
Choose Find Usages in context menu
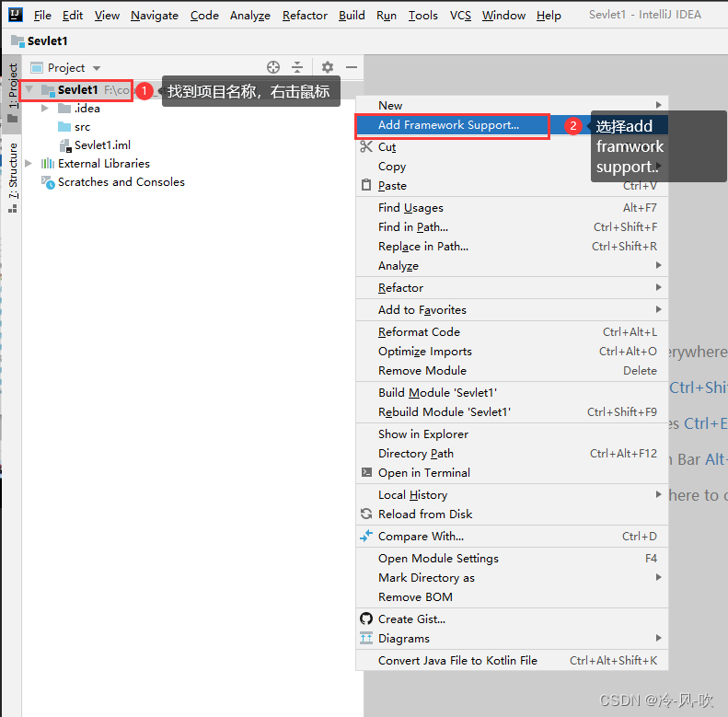pyautogui.click(x=512, y=208)
